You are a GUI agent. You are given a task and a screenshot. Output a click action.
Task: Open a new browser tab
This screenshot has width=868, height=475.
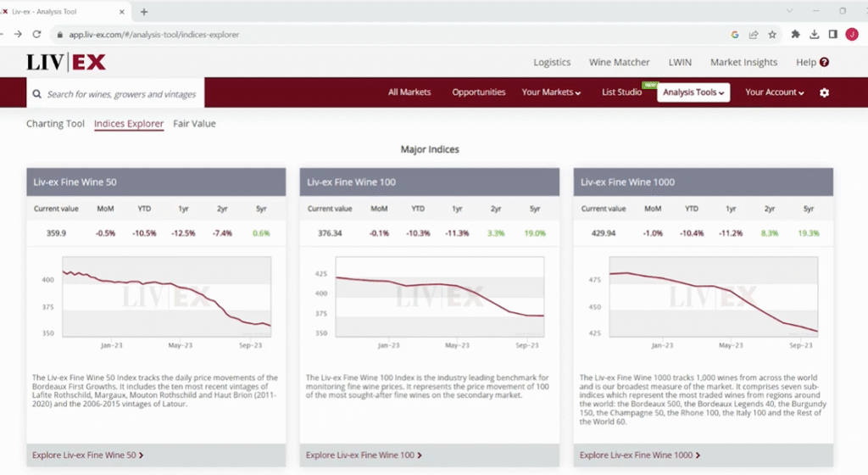[x=144, y=12]
